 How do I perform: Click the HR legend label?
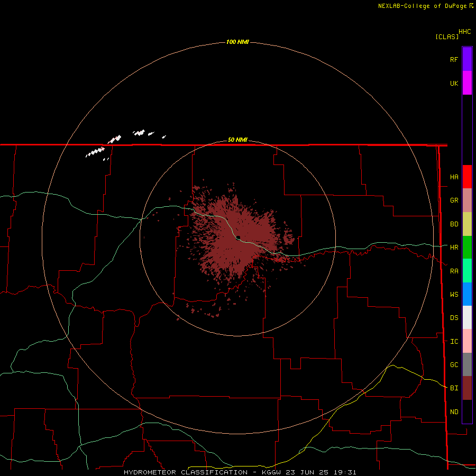coord(454,247)
